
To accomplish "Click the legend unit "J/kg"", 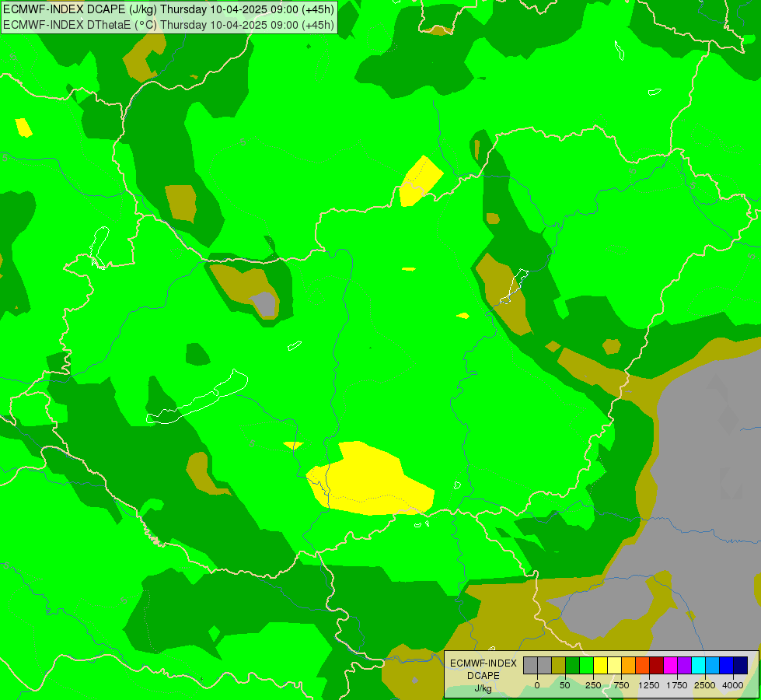I will [x=483, y=688].
